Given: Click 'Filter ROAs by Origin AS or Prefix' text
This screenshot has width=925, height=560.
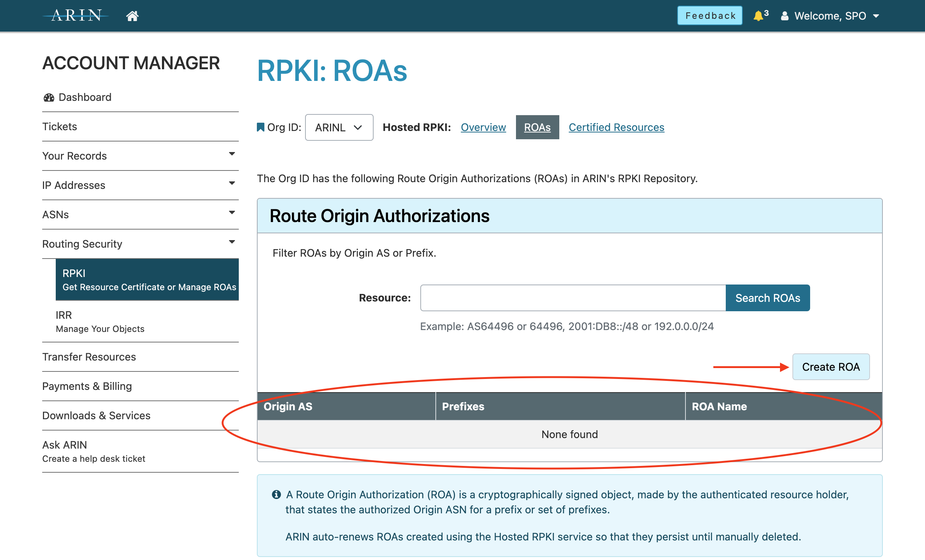Looking at the screenshot, I should [x=354, y=253].
